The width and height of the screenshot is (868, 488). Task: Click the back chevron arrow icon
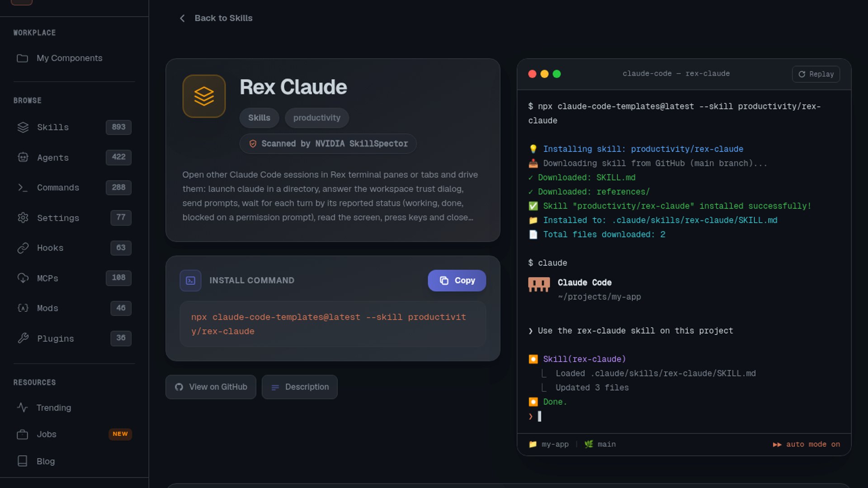[x=182, y=18]
